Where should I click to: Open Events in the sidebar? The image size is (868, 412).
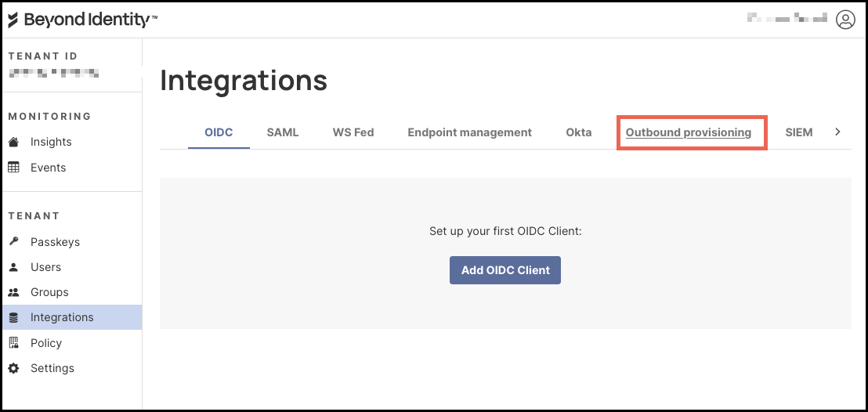click(48, 168)
